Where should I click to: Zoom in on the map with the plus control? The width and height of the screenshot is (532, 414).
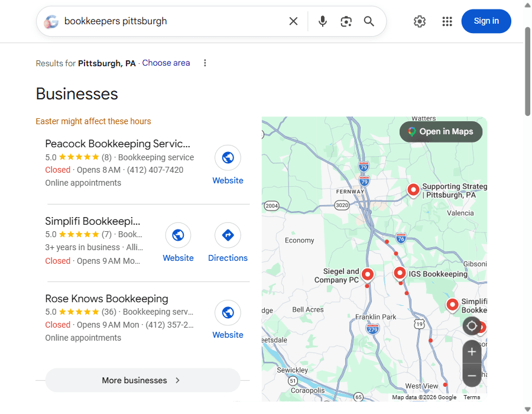(x=472, y=351)
